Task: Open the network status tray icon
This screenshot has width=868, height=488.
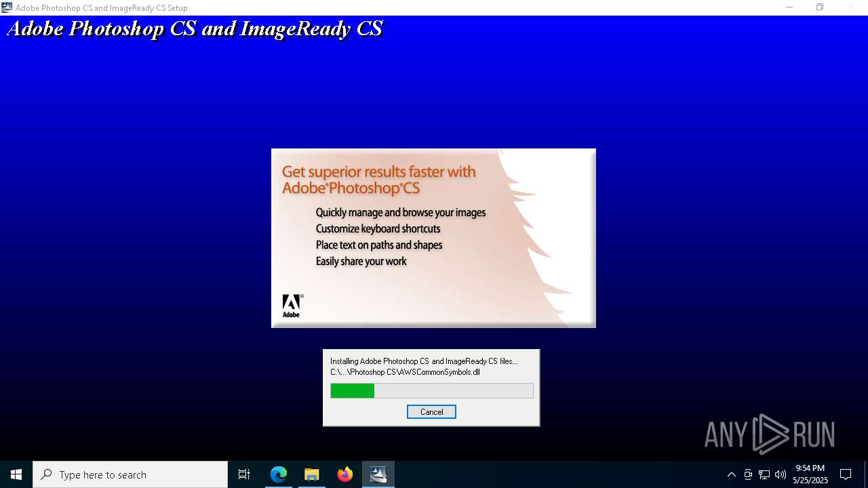Action: pos(764,474)
